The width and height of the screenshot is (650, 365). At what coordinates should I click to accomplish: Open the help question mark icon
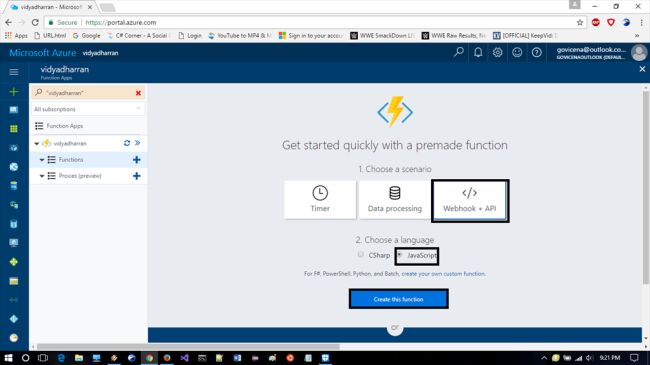click(x=536, y=52)
